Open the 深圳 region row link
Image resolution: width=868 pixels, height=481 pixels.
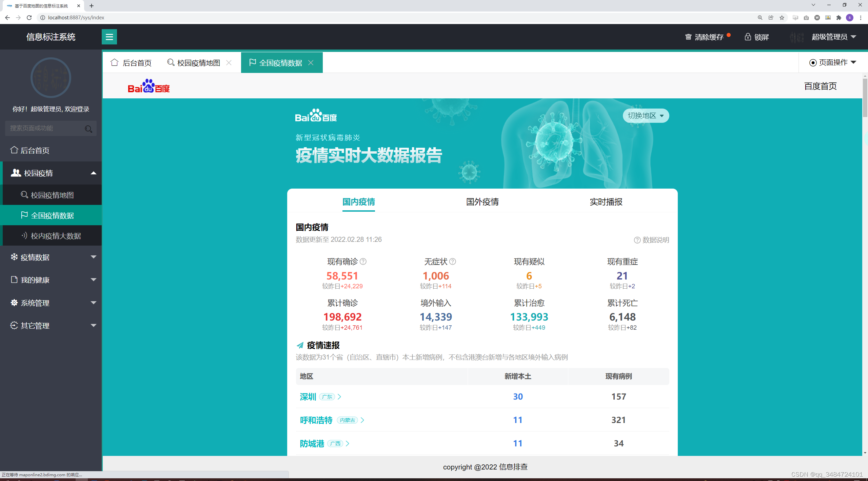tap(308, 397)
